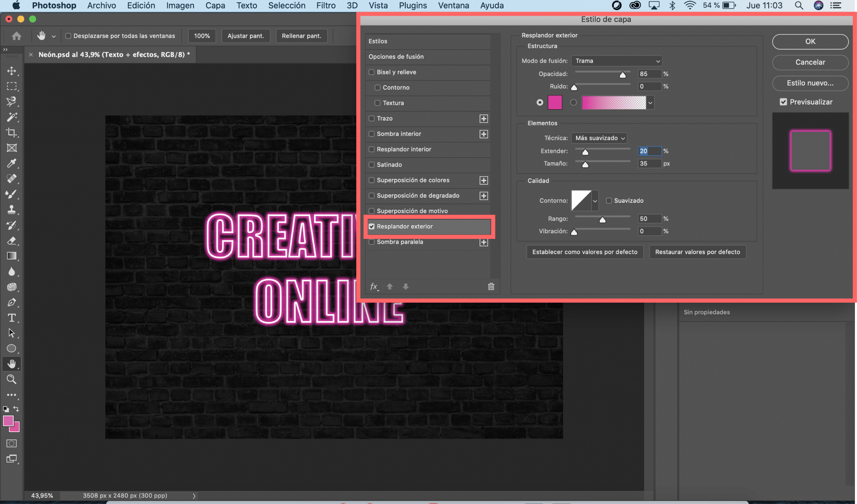Add another Sombra paralela with plus icon

click(x=484, y=242)
